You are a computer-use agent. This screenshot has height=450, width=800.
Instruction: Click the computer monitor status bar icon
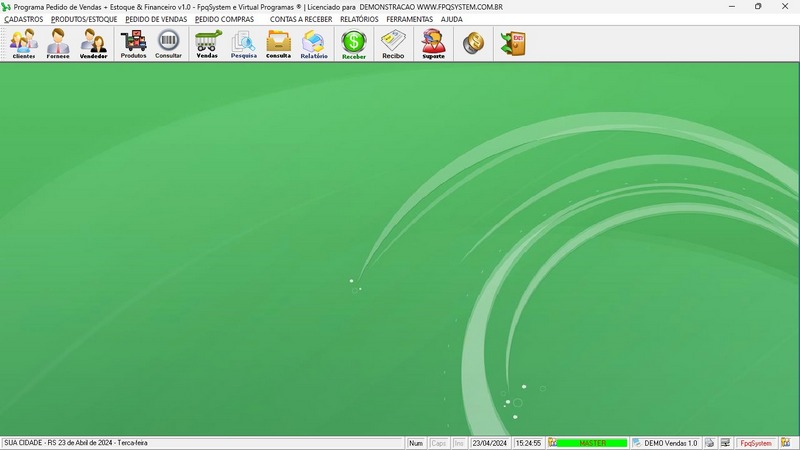pyautogui.click(x=725, y=443)
